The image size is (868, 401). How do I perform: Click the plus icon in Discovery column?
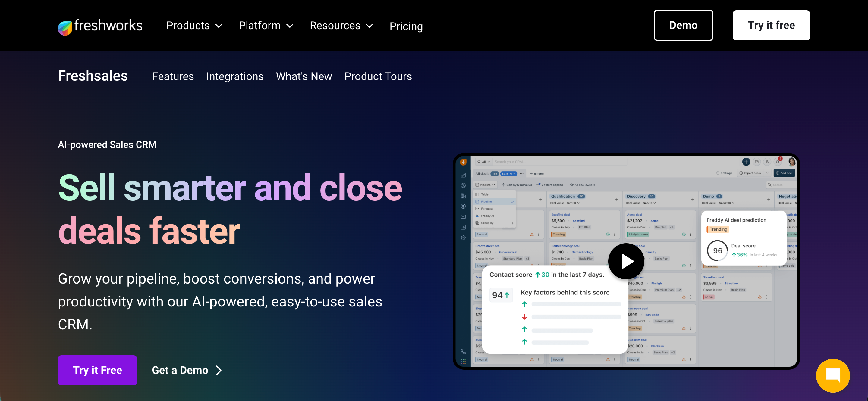[x=693, y=200]
